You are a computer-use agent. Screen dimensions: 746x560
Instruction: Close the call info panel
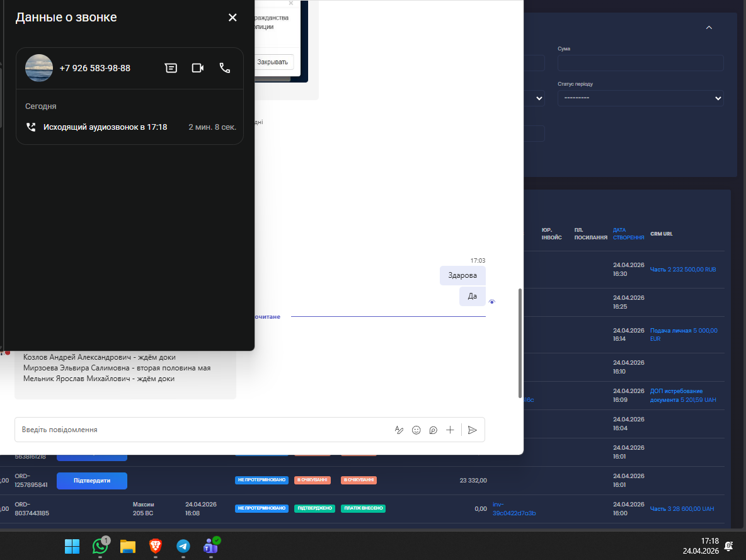point(232,18)
